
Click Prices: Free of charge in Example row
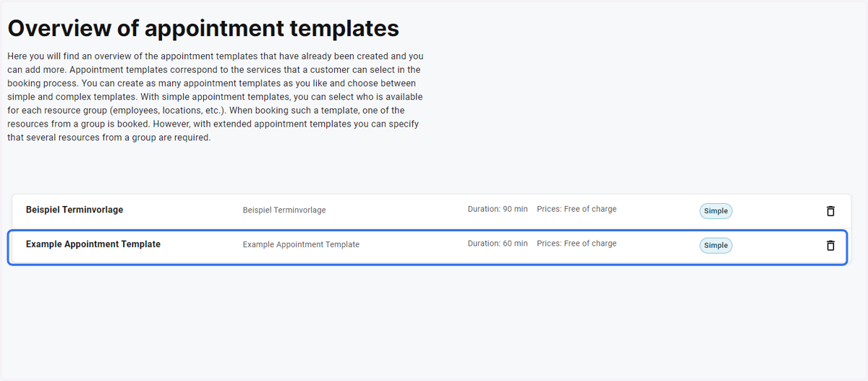click(x=576, y=244)
